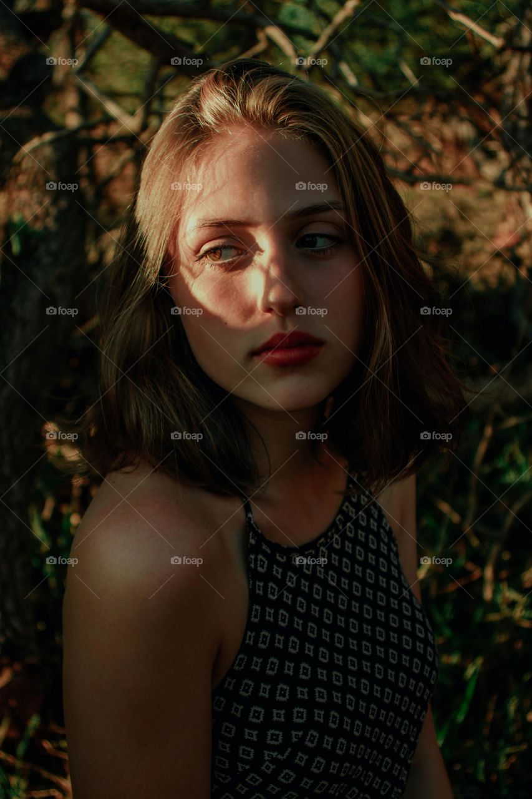Click the foap watermark just right of the nose

(311, 311)
